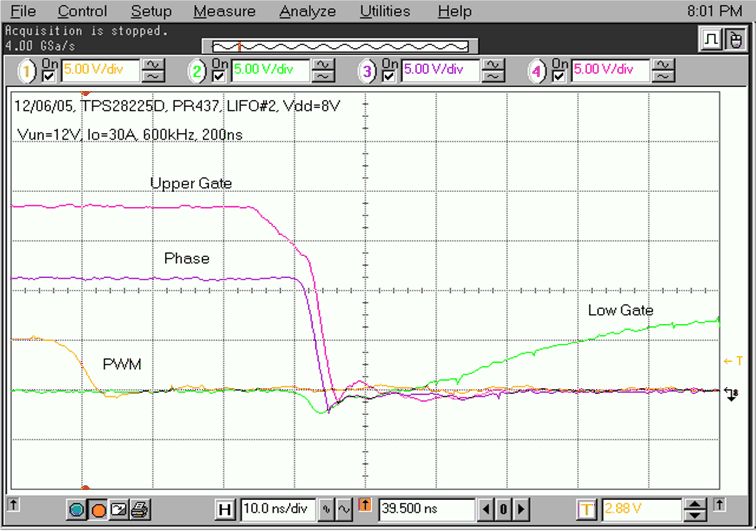Click the 2.88 V trigger level field
The width and height of the screenshot is (756, 531).
[x=641, y=509]
